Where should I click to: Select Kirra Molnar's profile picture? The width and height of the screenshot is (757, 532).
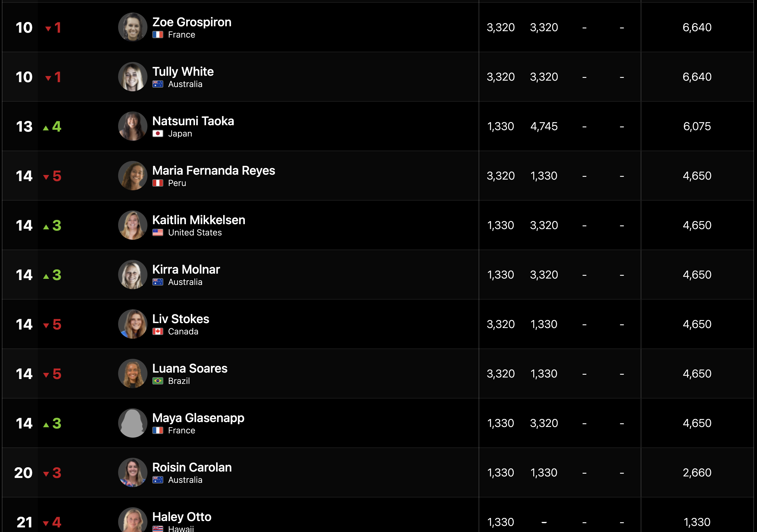click(x=132, y=275)
